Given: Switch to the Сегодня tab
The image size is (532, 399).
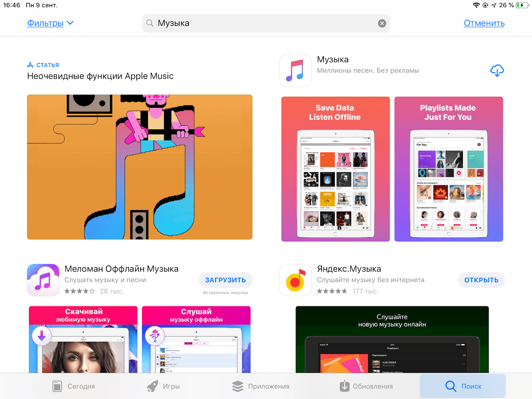Looking at the screenshot, I should click(73, 386).
